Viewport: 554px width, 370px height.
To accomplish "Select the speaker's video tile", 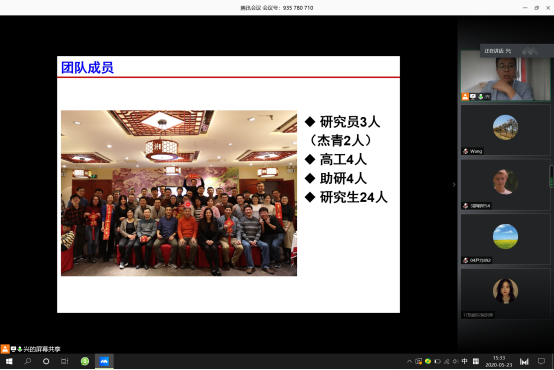I will click(506, 76).
